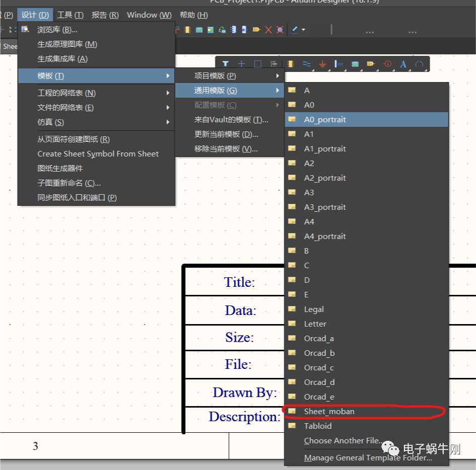This screenshot has width=476, height=470.
Task: Select the Tabloid template
Action: [366, 426]
